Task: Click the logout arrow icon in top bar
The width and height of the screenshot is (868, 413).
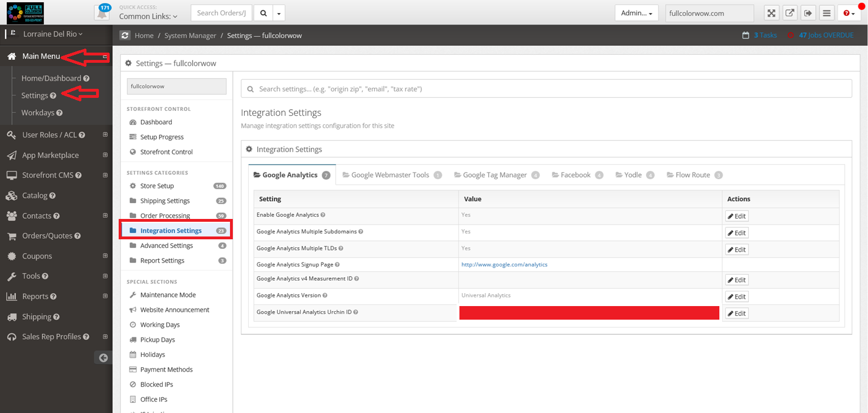Action: 808,13
